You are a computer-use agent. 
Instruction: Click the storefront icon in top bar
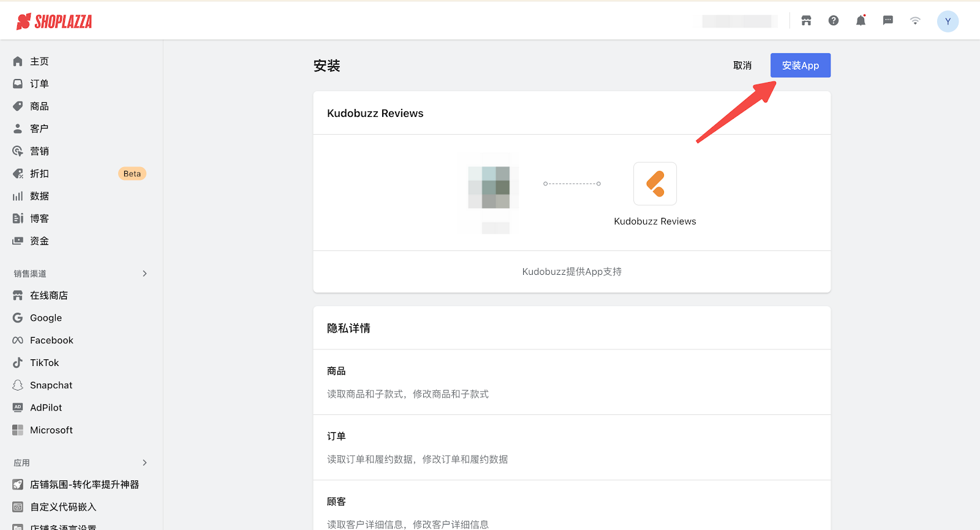click(x=806, y=21)
